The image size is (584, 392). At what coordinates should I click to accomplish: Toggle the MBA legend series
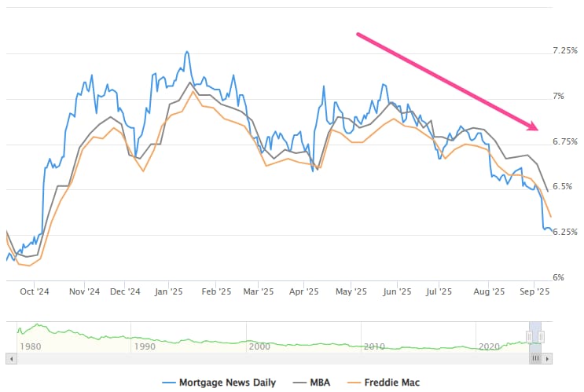tap(311, 383)
